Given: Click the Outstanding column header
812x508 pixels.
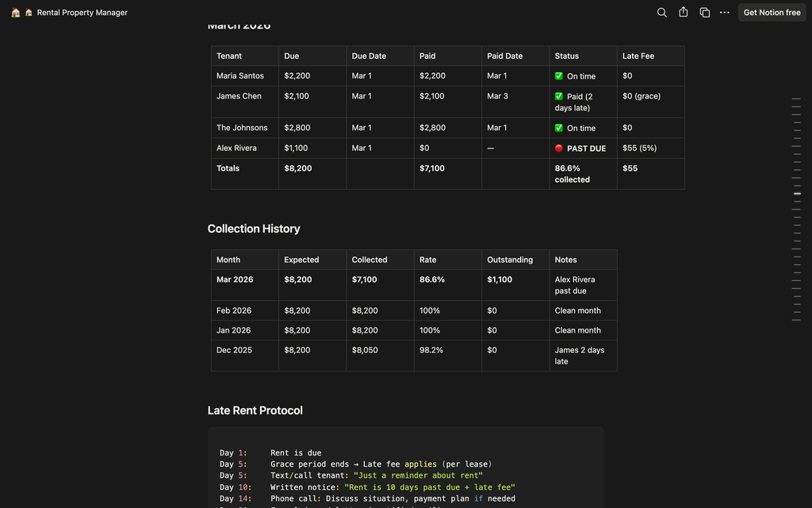Looking at the screenshot, I should [x=515, y=260].
